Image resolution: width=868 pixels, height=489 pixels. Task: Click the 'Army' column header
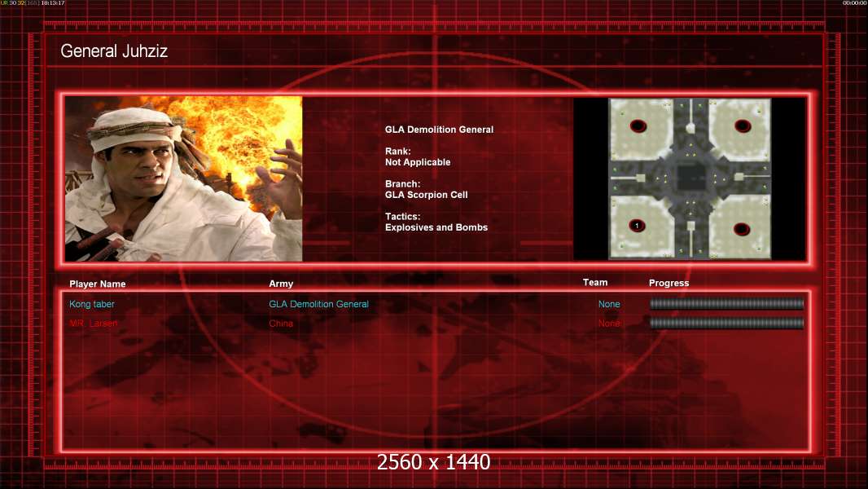click(x=281, y=284)
